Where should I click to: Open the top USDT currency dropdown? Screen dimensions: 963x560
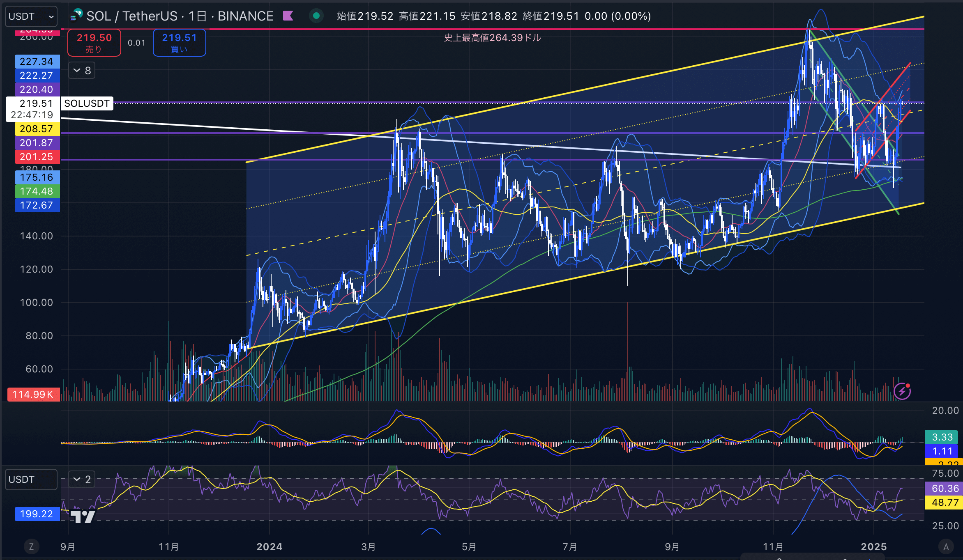31,16
